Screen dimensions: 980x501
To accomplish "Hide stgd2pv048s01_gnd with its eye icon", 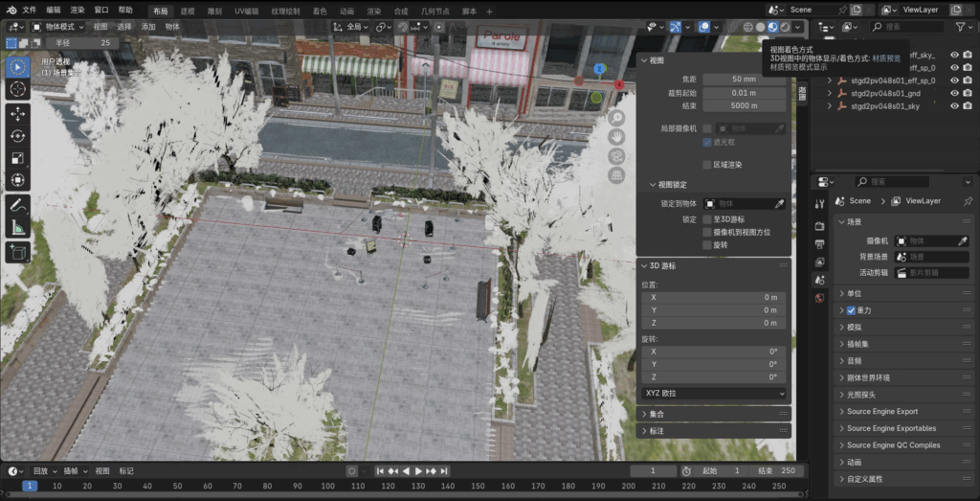I will (x=954, y=93).
